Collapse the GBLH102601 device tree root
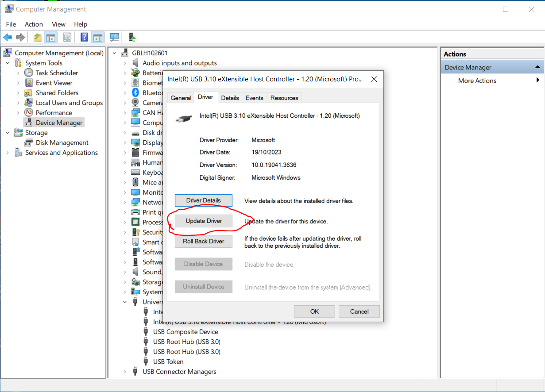 pyautogui.click(x=114, y=53)
